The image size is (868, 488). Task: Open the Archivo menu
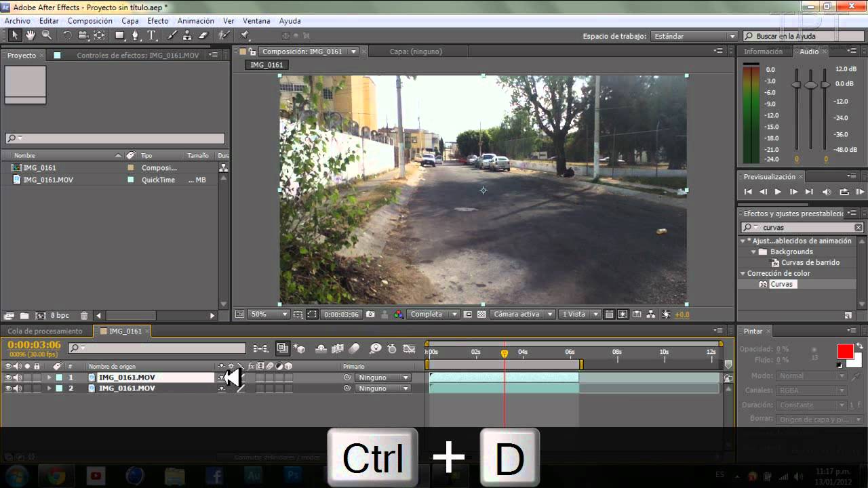point(18,21)
